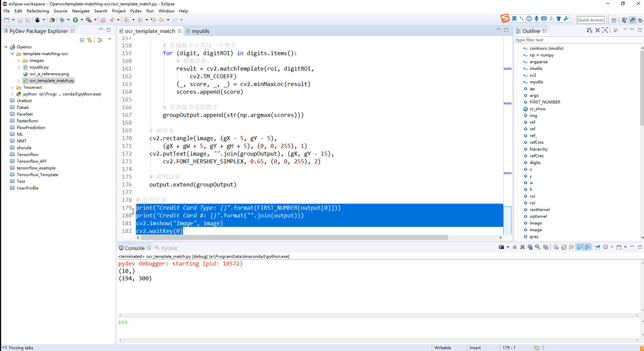Select cv_show in the Outline
This screenshot has width=644, height=351.
tap(537, 109)
